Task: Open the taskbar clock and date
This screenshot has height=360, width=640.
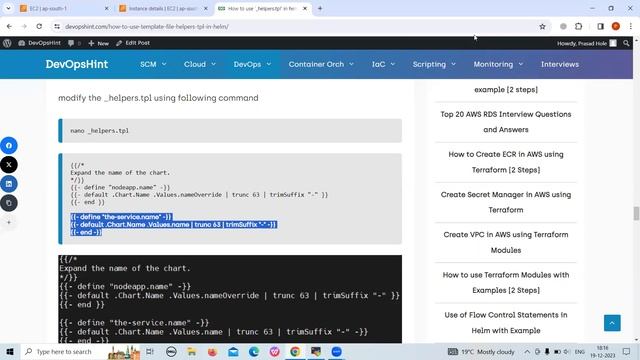Action: point(602,352)
